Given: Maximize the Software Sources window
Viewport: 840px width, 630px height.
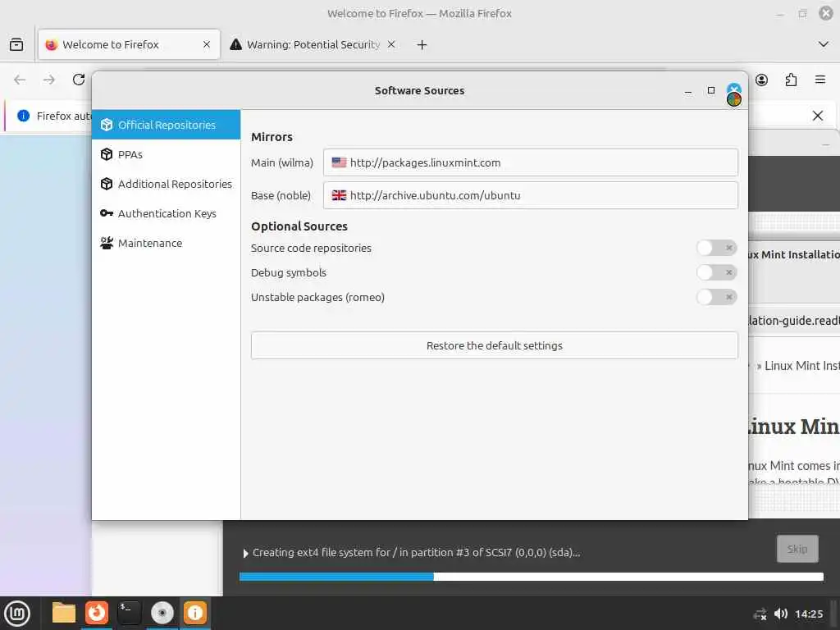Looking at the screenshot, I should (x=711, y=90).
